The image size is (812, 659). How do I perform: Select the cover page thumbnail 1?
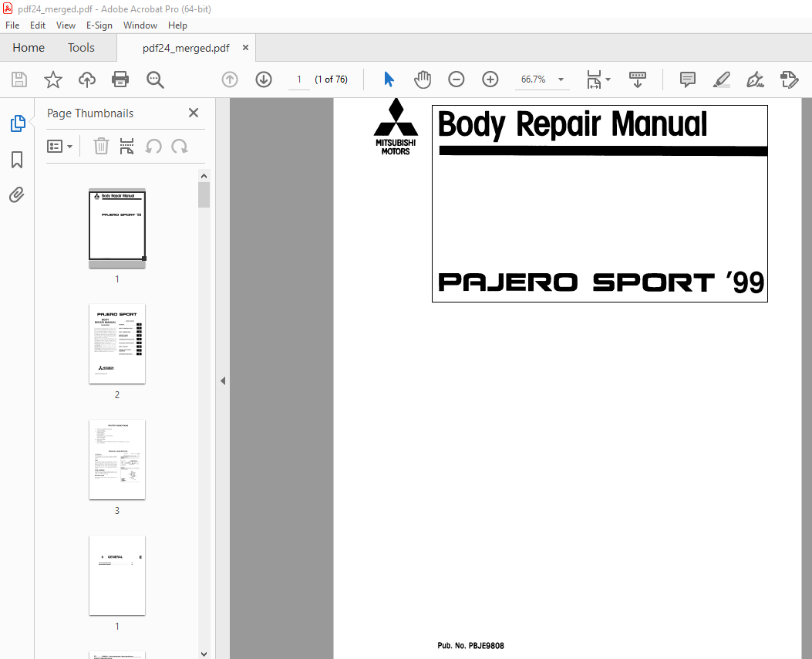pyautogui.click(x=117, y=228)
